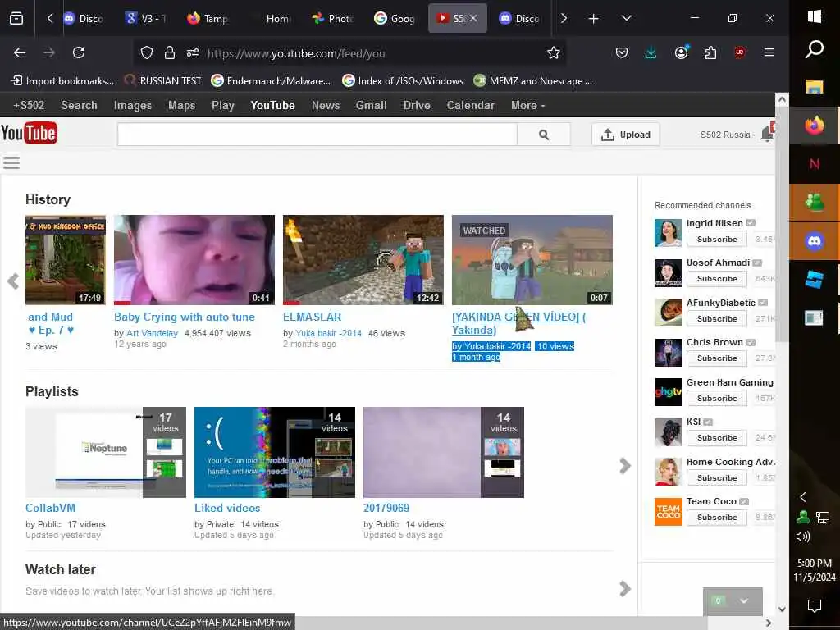This screenshot has height=630, width=840.
Task: Expand the More dropdown in Google bar
Action: [527, 106]
